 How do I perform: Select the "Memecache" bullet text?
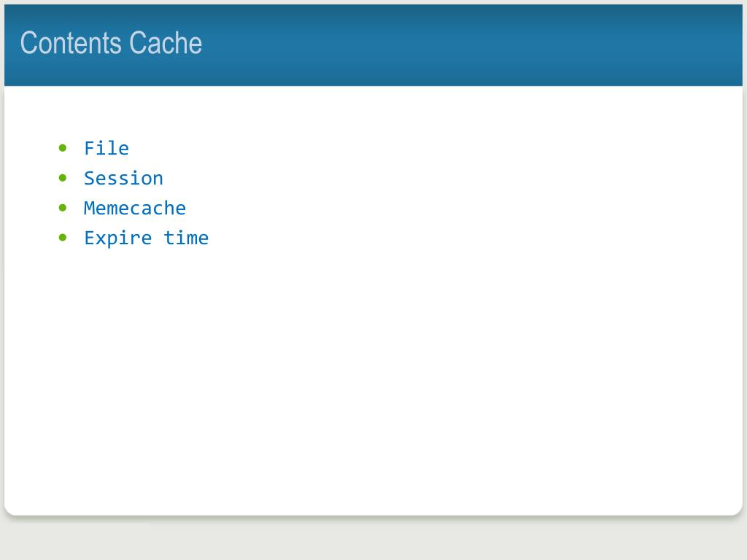(x=135, y=208)
